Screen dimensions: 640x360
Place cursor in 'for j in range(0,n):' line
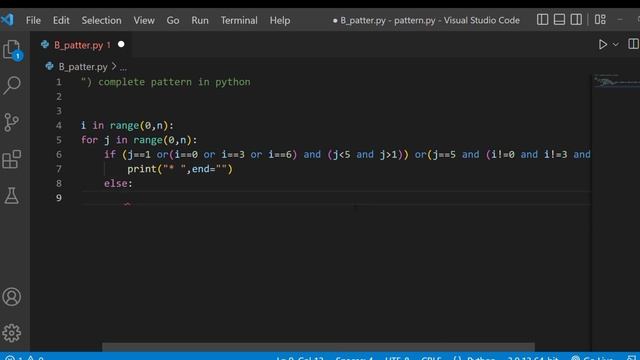pyautogui.click(x=139, y=140)
